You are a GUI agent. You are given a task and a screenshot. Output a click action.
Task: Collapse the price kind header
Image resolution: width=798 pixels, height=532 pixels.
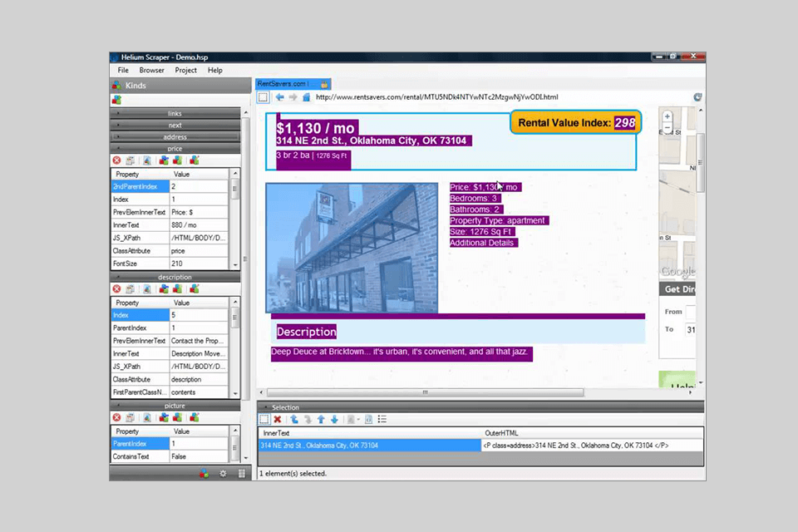(x=175, y=148)
